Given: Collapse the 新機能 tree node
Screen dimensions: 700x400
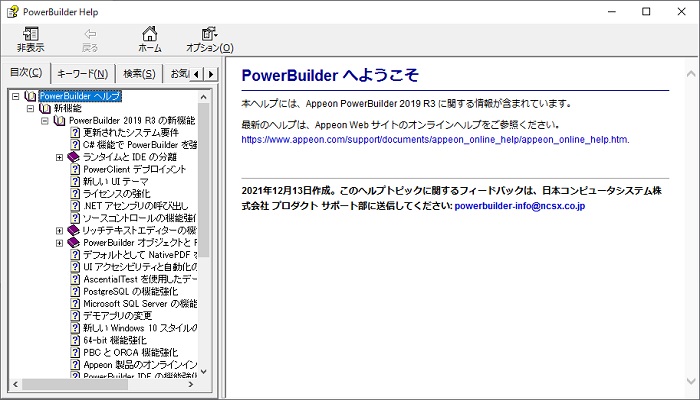Looking at the screenshot, I should (30, 108).
